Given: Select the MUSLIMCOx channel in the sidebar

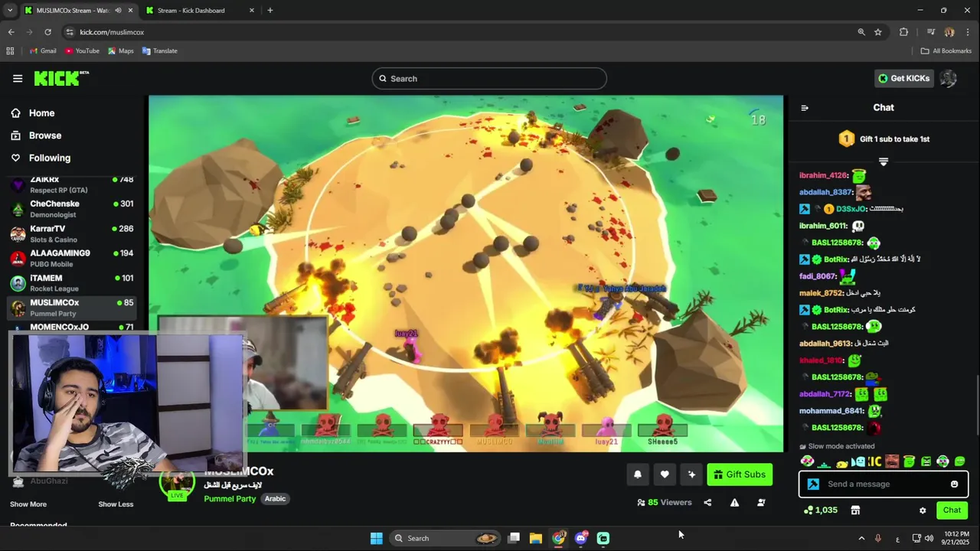Looking at the screenshot, I should [73, 308].
